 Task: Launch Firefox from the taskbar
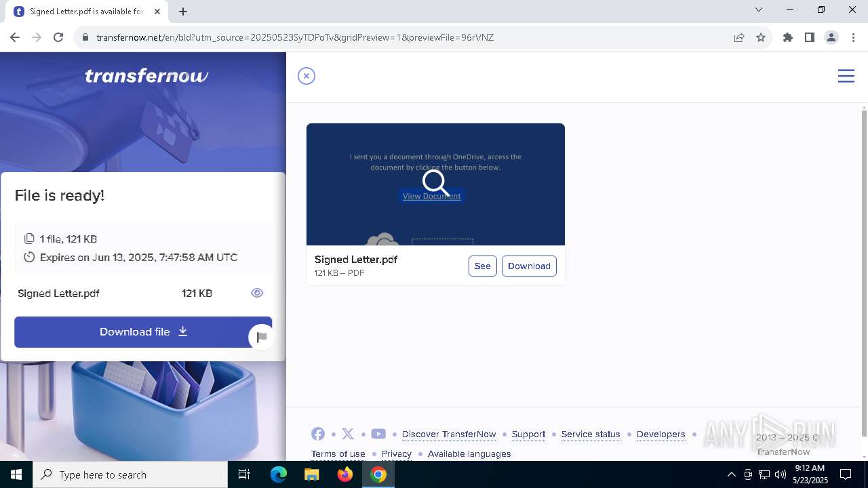pos(345,474)
